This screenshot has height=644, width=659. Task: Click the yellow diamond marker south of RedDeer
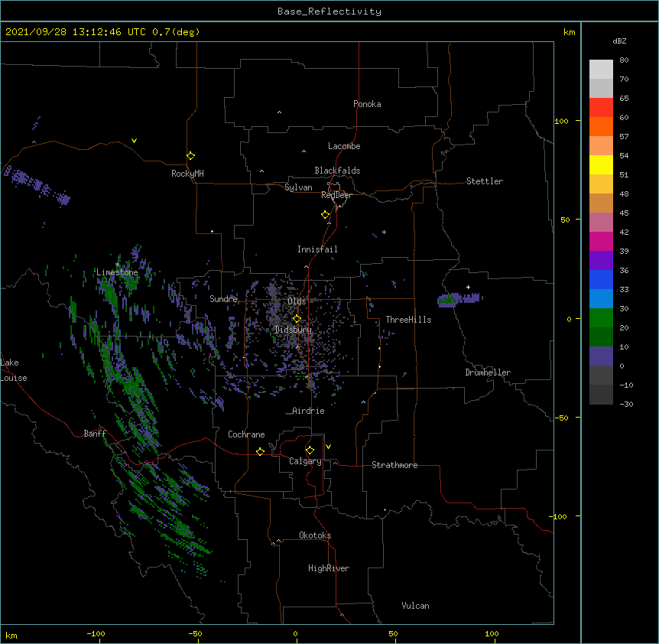(x=326, y=215)
